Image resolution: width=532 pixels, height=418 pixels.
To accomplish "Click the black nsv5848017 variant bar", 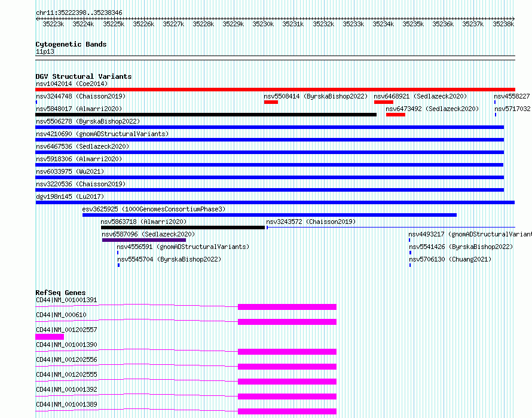I will point(206,115).
